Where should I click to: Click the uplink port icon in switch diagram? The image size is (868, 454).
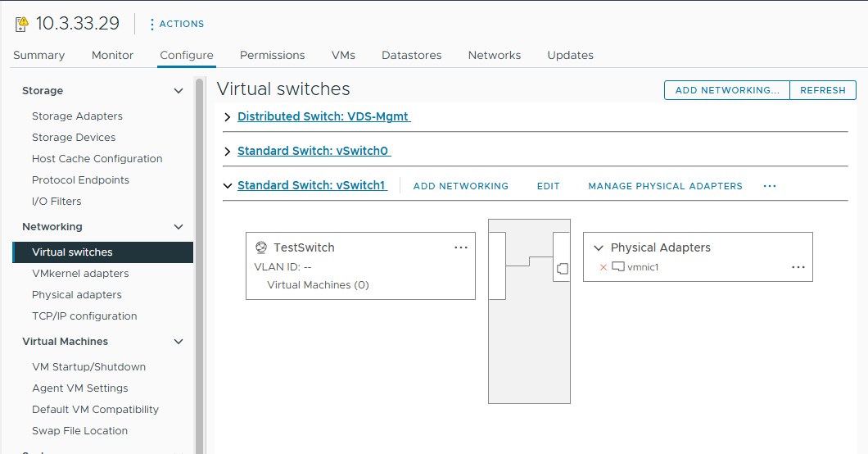click(x=563, y=268)
